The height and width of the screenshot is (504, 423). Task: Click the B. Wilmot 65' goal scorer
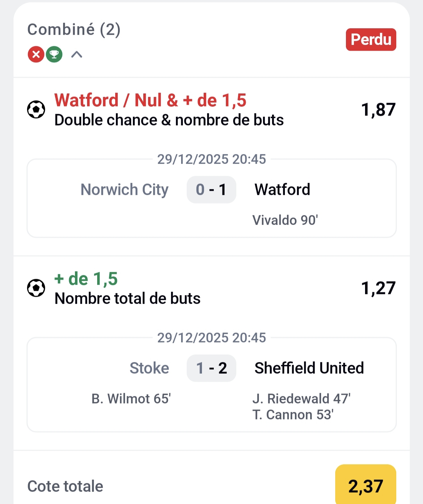click(131, 399)
